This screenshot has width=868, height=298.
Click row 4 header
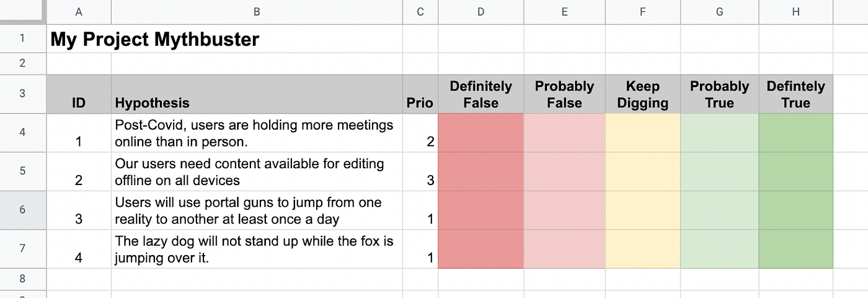coord(23,133)
